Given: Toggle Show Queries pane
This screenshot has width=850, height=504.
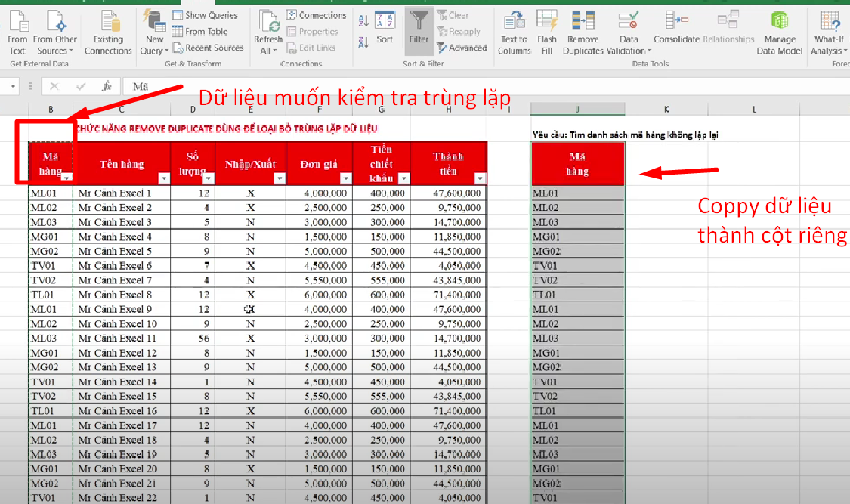Looking at the screenshot, I should (207, 14).
